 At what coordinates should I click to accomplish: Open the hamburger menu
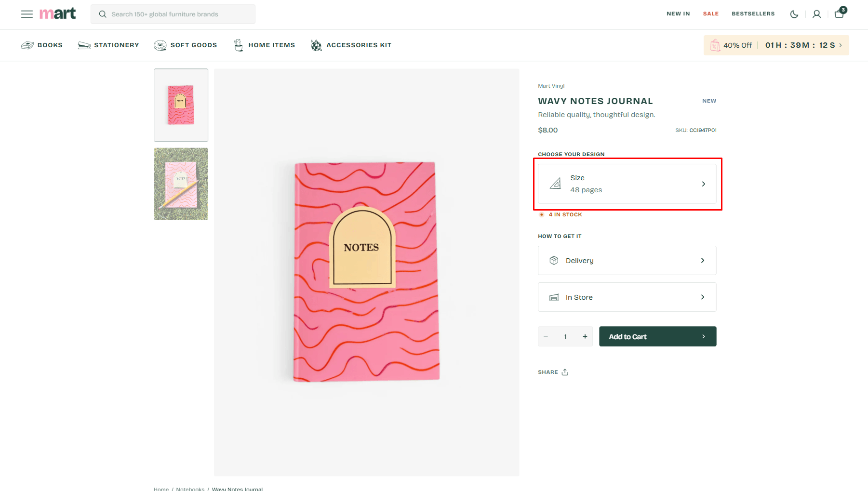[x=27, y=14]
